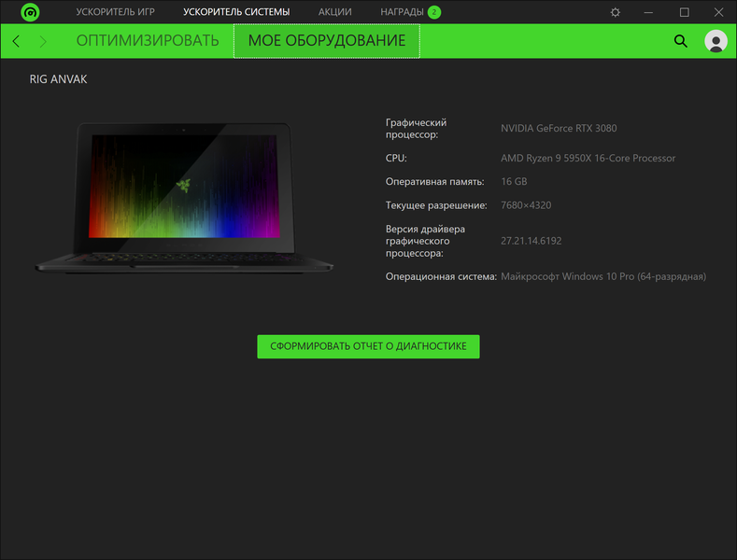Switch to the УСКОРИТЕЛЬ ИГР tab
737x560 pixels.
[x=115, y=12]
